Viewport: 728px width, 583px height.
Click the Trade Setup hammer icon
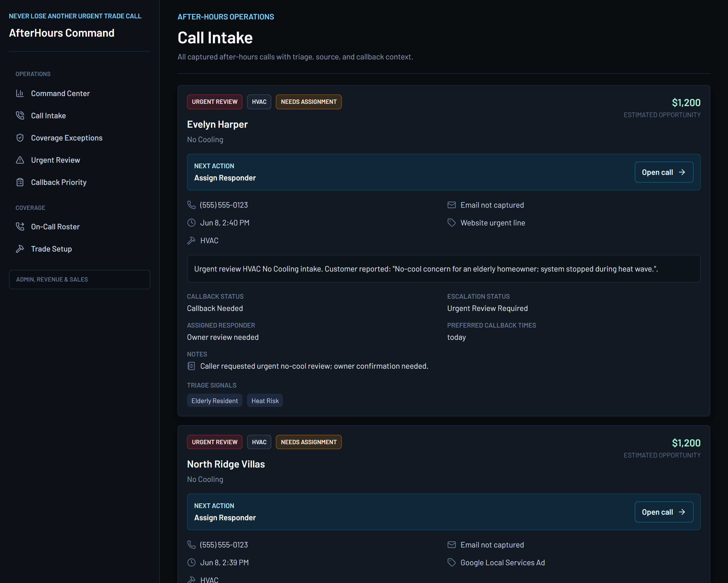point(20,249)
